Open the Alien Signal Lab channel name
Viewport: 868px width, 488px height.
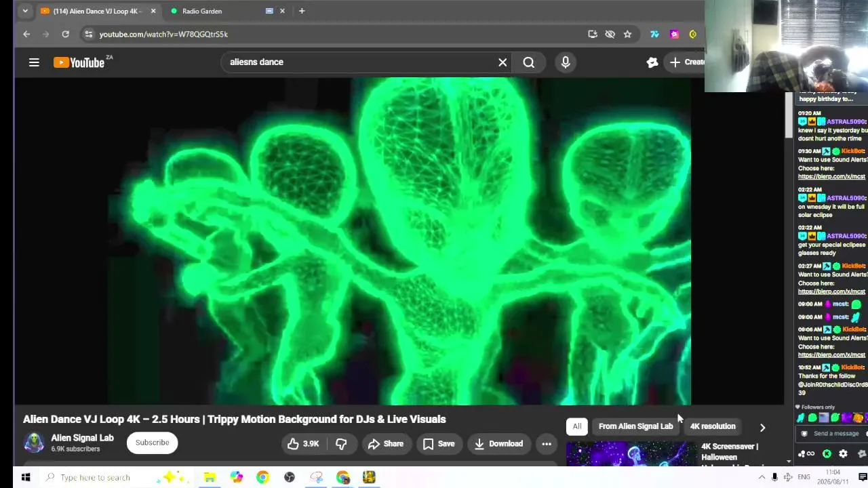point(83,438)
